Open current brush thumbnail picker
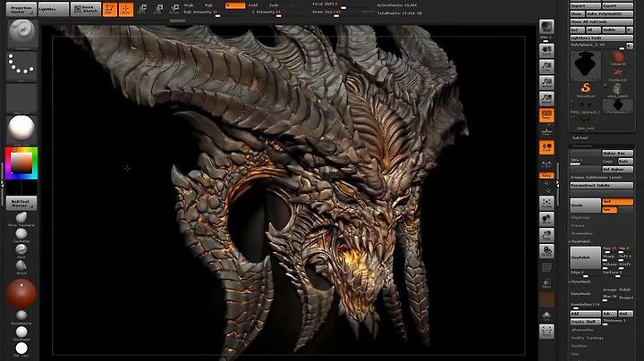 click(x=21, y=35)
